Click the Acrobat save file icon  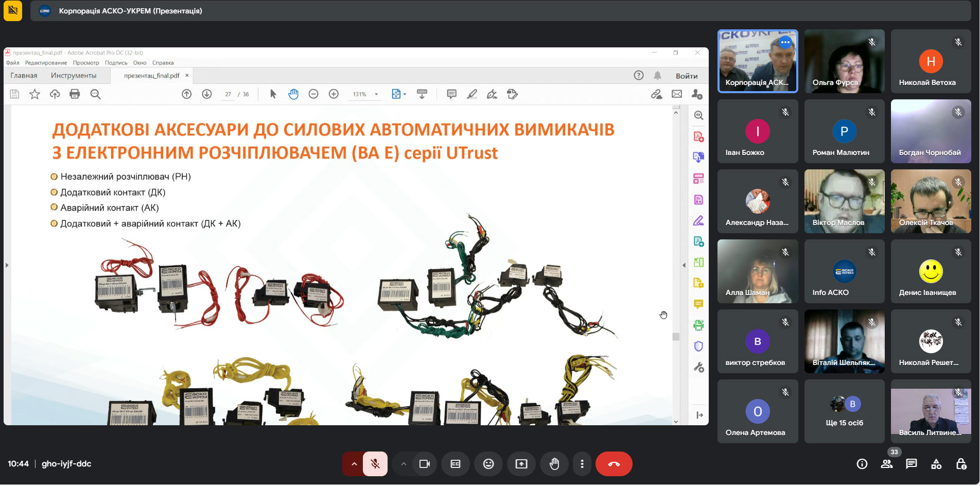click(x=14, y=94)
